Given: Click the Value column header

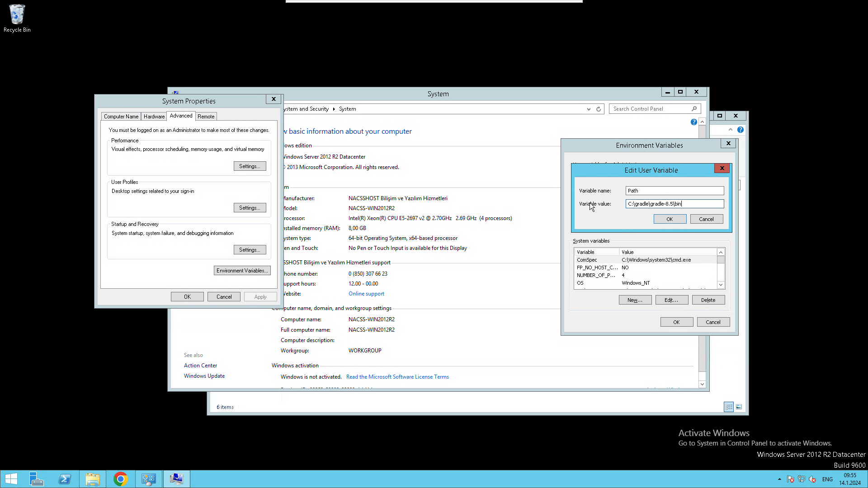Looking at the screenshot, I should tap(668, 252).
